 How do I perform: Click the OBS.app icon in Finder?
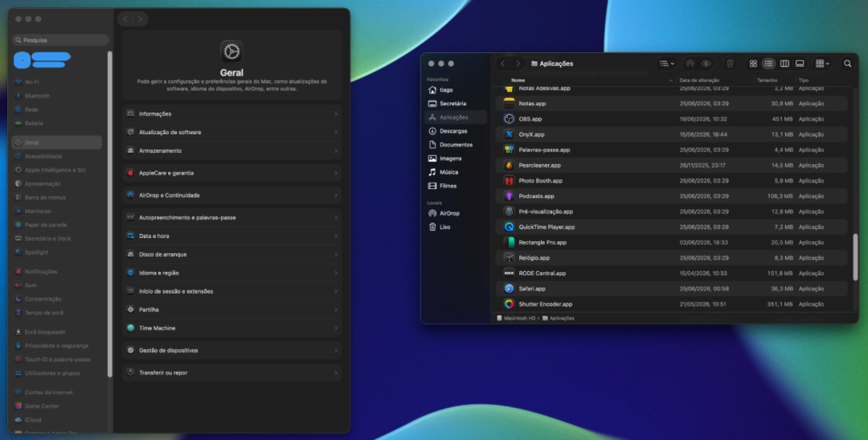pos(510,119)
